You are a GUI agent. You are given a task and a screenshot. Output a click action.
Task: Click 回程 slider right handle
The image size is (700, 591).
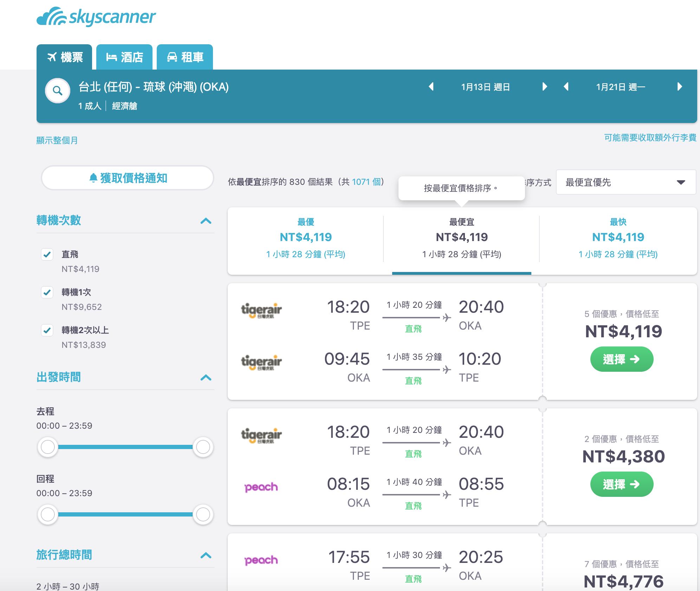[203, 514]
